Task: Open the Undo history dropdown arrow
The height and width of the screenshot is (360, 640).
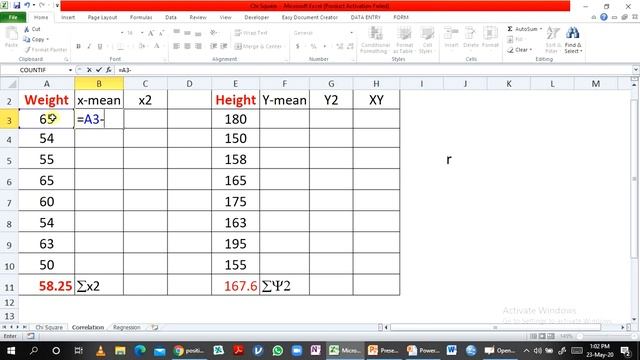Action: pos(34,6)
